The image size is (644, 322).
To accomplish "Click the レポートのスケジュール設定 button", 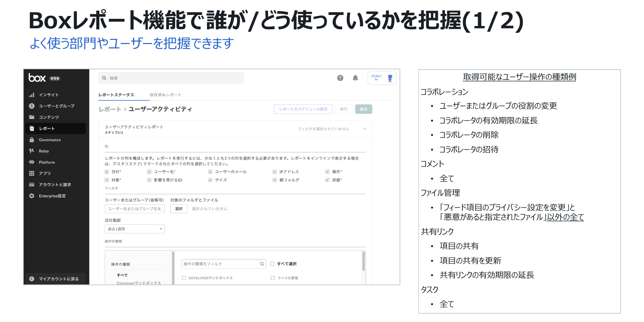I will tap(303, 109).
